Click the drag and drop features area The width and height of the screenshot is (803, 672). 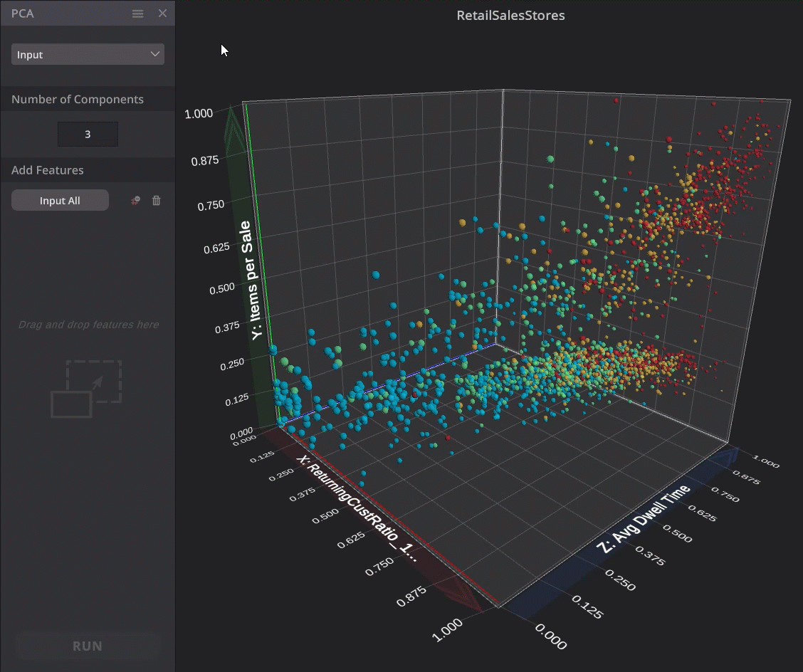point(88,369)
